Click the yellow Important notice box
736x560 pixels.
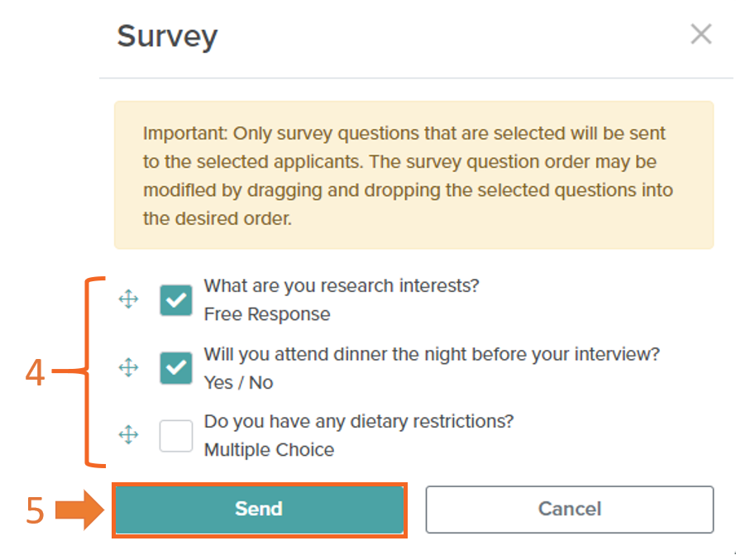pos(414,175)
